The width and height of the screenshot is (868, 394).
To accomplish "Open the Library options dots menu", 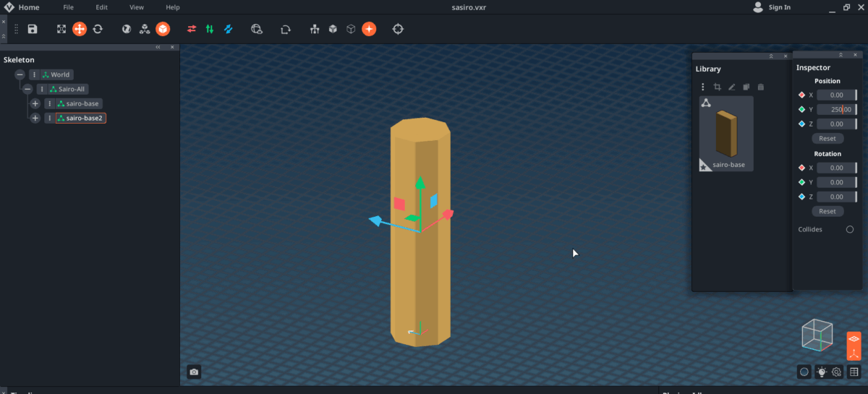I will click(x=702, y=87).
